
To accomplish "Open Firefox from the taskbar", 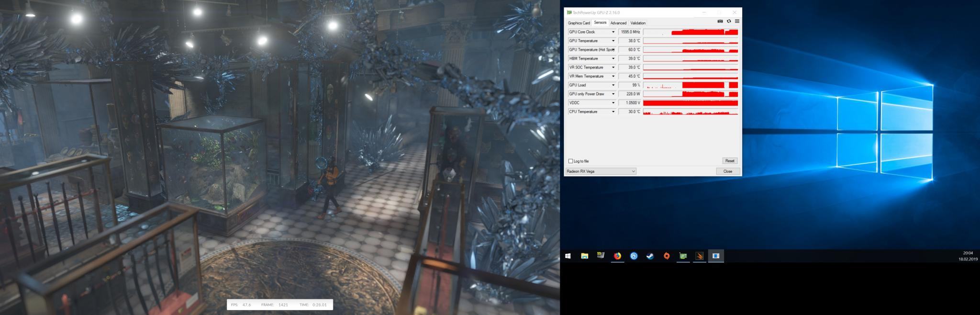I will coord(617,256).
